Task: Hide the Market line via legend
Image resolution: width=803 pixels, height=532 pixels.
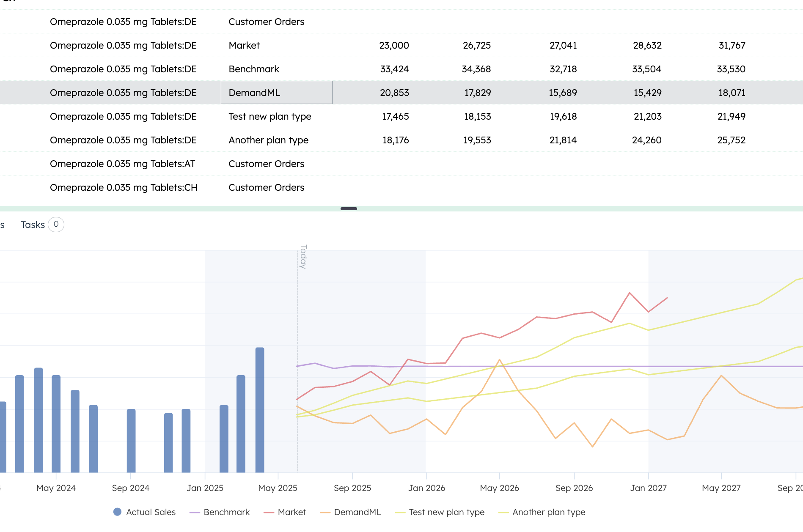Action: (291, 512)
